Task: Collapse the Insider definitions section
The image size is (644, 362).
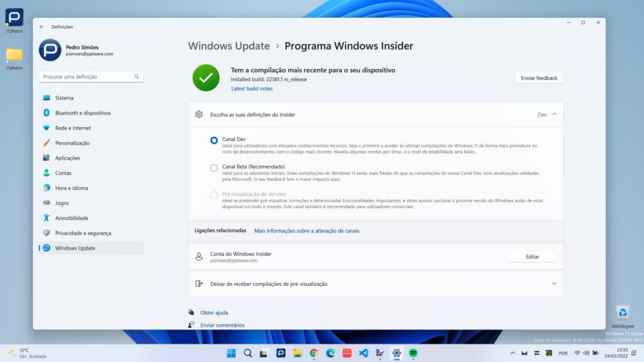Action: click(553, 114)
